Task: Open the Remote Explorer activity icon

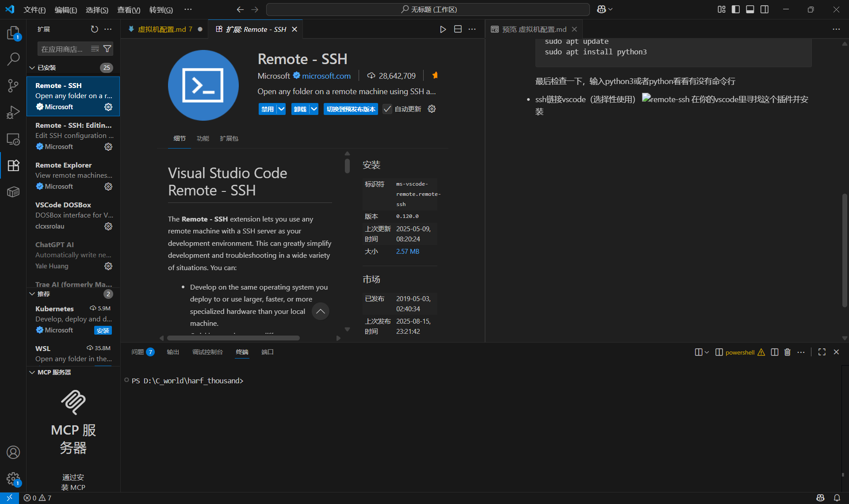Action: click(x=13, y=139)
